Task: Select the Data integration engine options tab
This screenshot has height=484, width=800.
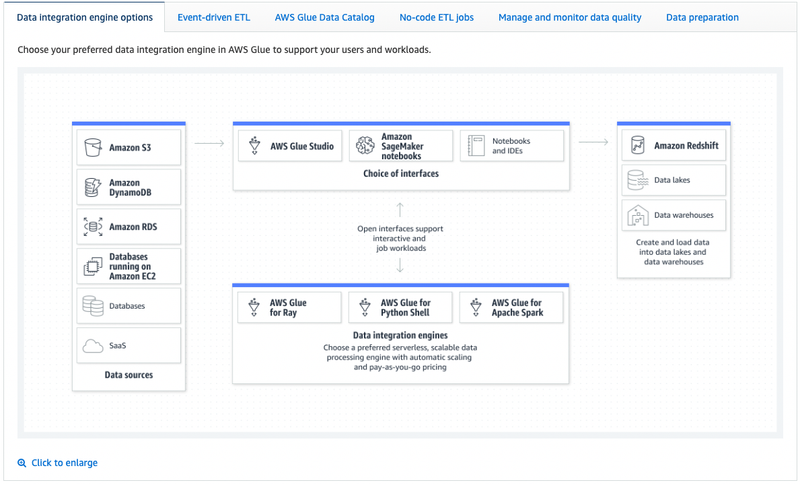Action: click(85, 17)
